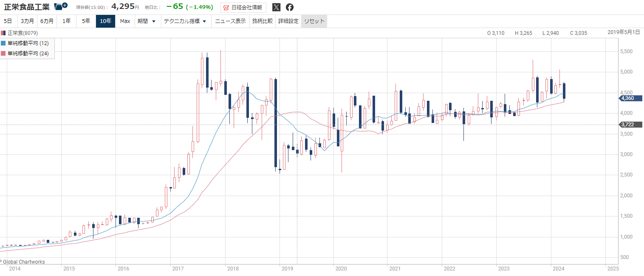The width and height of the screenshot is (644, 276).
Task: Expand the テクニカル指標 dropdown menu
Action: pos(185,21)
